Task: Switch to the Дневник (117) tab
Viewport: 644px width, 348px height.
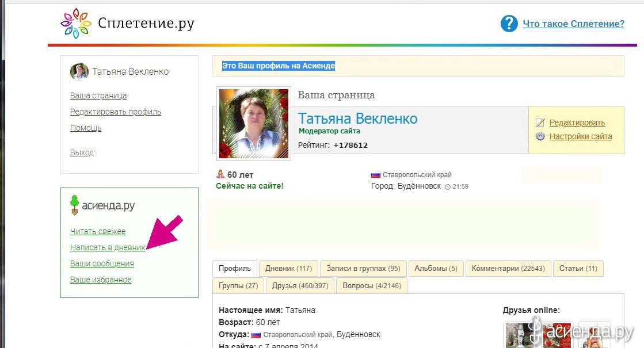Action: pyautogui.click(x=288, y=269)
